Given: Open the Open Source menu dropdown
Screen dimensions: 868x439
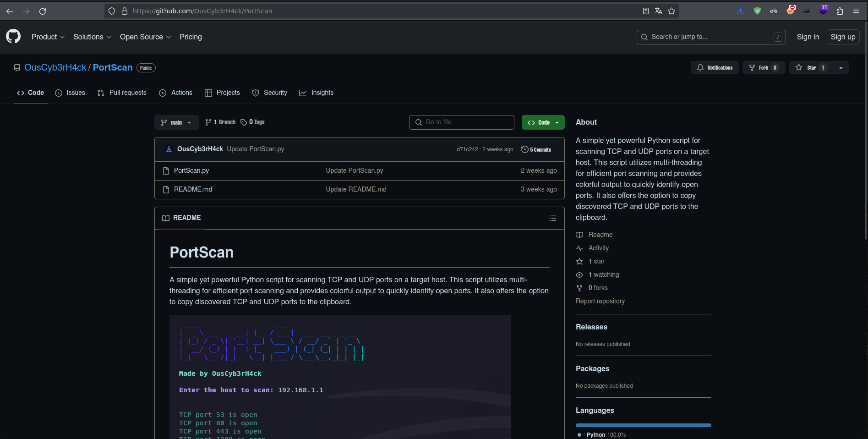Looking at the screenshot, I should 145,37.
